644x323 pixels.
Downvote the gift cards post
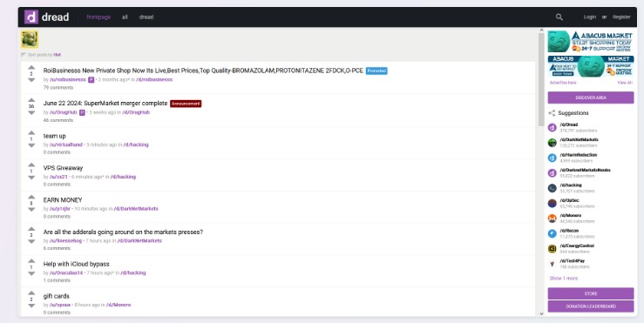[31, 306]
